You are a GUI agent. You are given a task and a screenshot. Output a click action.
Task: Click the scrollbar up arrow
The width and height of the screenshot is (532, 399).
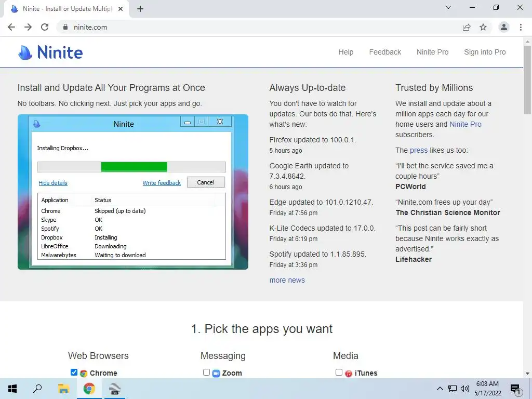coord(527,42)
